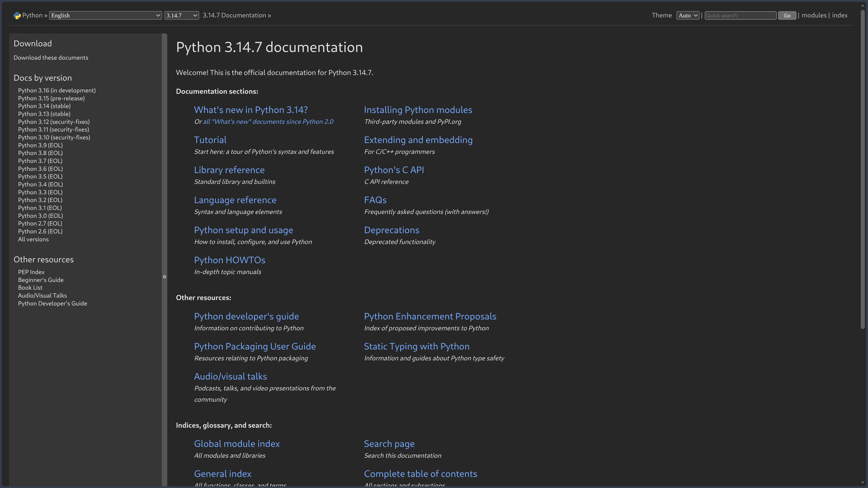The width and height of the screenshot is (868, 488).
Task: Select Python 3.15 (pre-release) docs
Action: (x=52, y=98)
